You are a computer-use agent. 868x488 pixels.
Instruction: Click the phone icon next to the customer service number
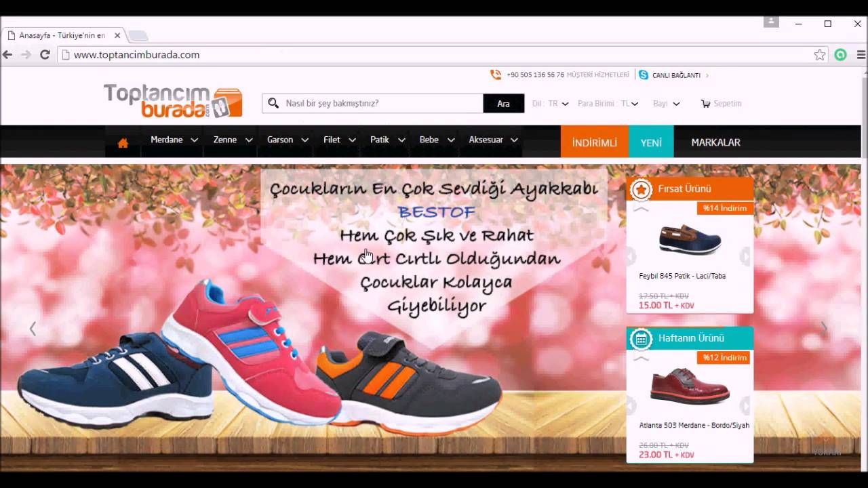point(496,75)
